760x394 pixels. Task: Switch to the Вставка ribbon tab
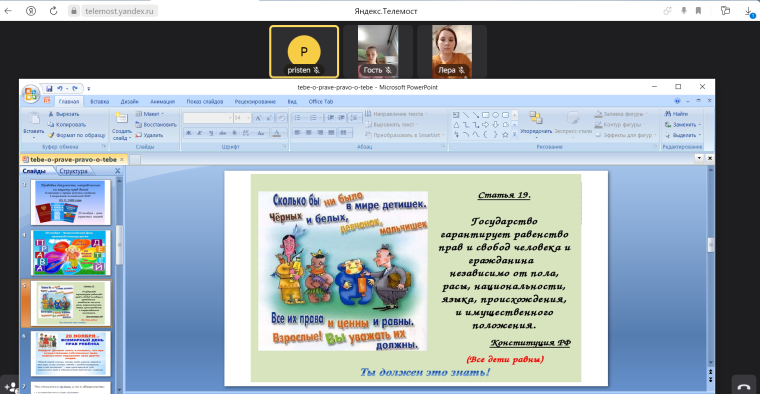pyautogui.click(x=99, y=101)
